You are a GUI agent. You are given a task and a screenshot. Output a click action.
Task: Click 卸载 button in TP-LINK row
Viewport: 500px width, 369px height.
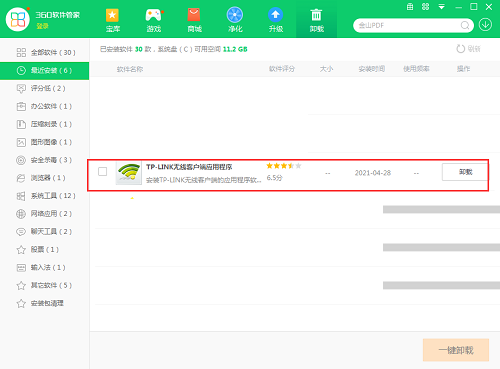pyautogui.click(x=465, y=172)
